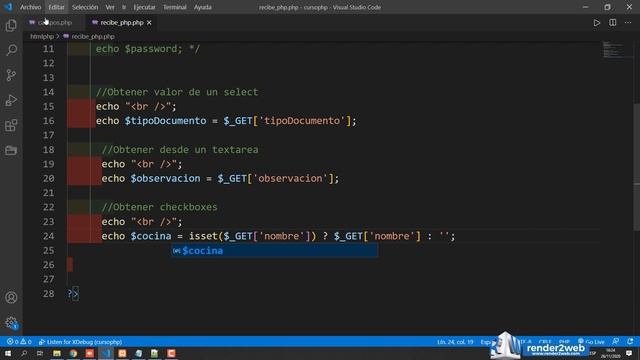Viewport: 640px width, 360px height.
Task: Open the Archivo menu
Action: [31, 7]
